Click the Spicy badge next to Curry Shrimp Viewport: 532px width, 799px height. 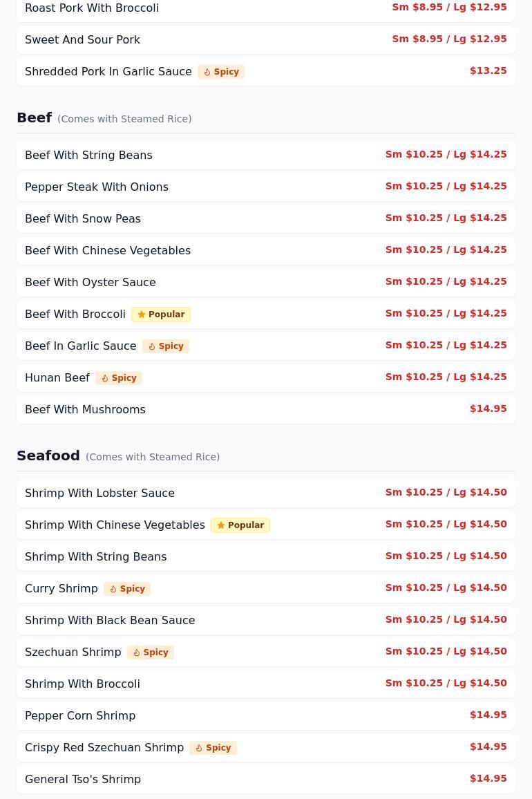(127, 589)
